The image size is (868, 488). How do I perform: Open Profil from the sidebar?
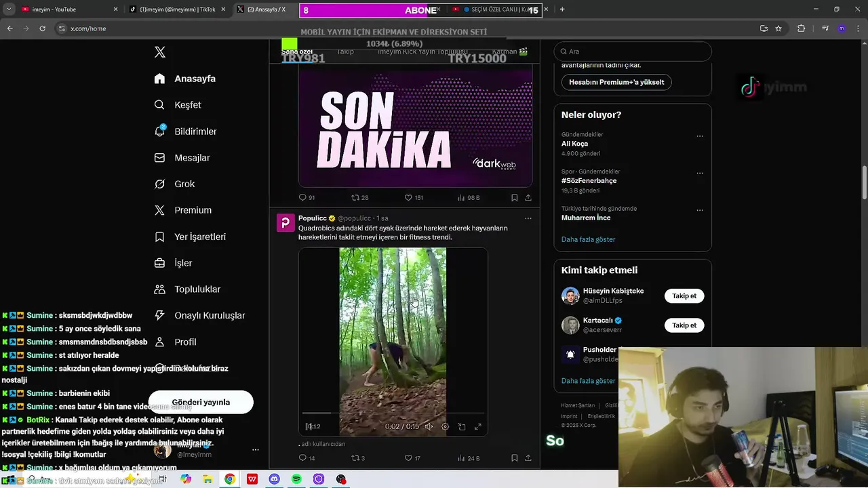pyautogui.click(x=175, y=342)
